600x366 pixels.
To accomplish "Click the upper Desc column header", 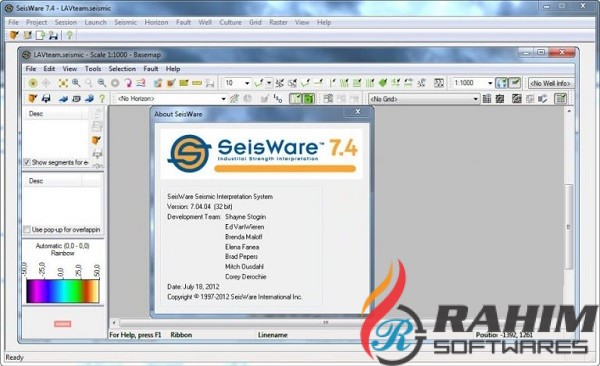I will coord(53,114).
